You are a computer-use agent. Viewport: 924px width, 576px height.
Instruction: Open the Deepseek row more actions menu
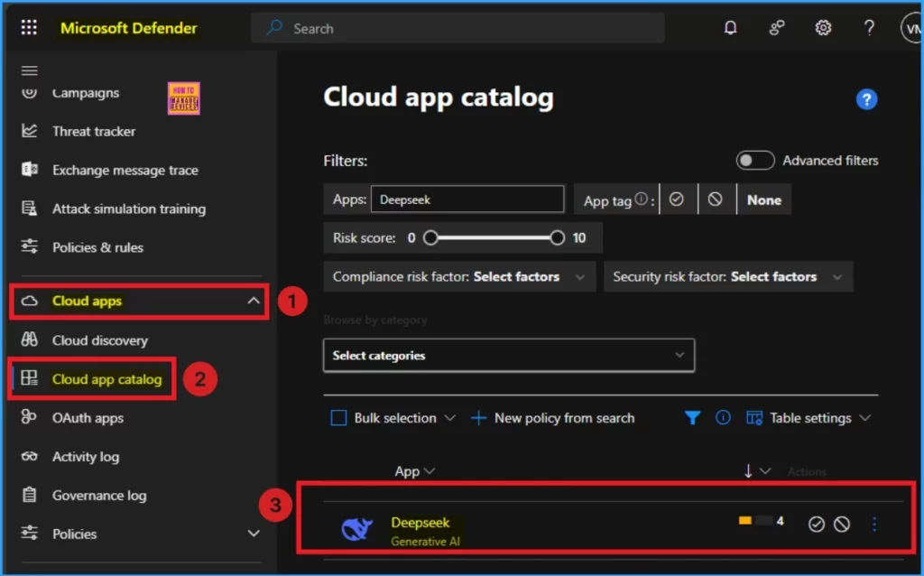click(x=874, y=525)
